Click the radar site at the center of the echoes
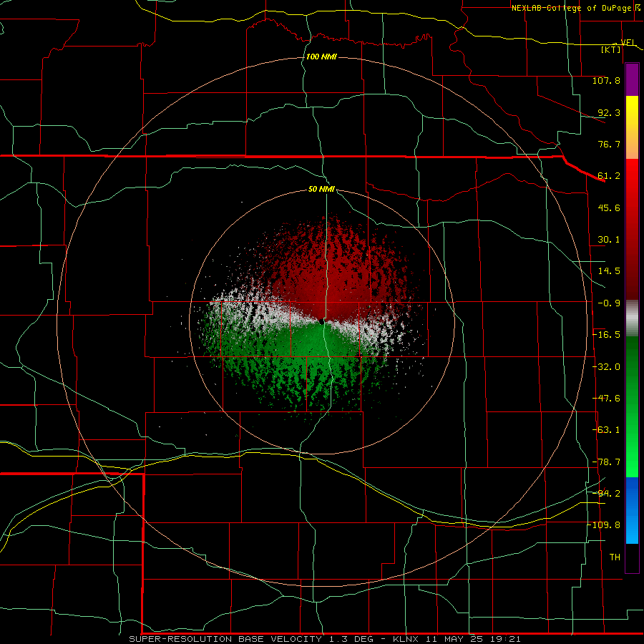Viewport: 644px width, 644px height. (x=322, y=321)
